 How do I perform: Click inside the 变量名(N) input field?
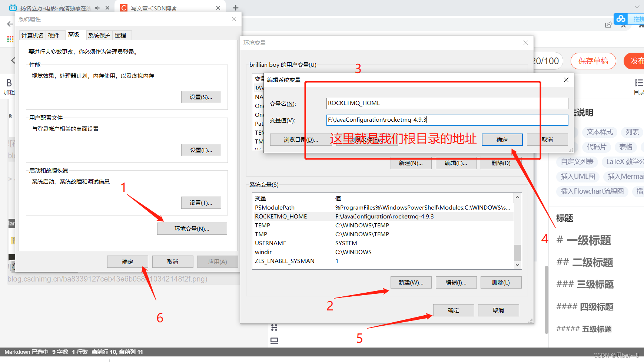click(x=447, y=103)
